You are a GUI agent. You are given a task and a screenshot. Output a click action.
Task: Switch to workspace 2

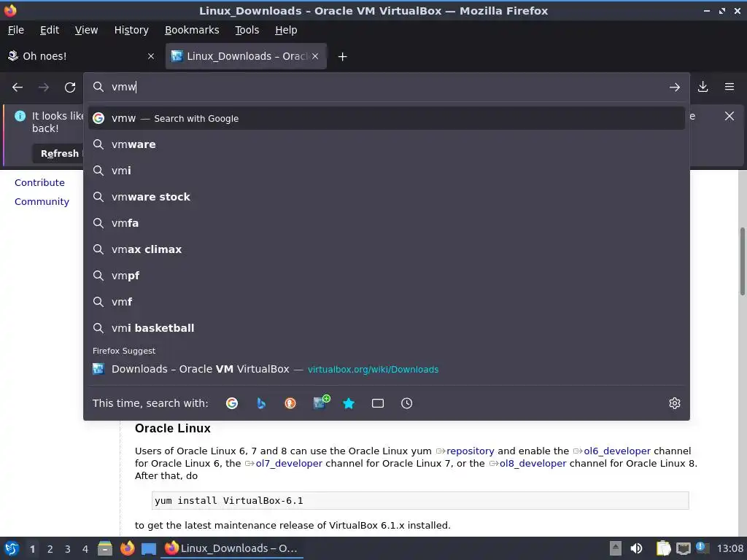50,549
